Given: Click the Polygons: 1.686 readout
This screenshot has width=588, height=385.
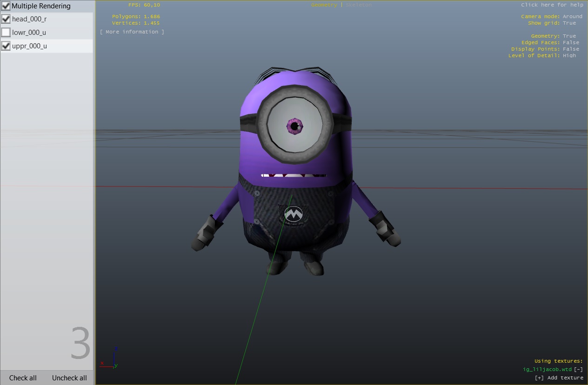Looking at the screenshot, I should [136, 16].
